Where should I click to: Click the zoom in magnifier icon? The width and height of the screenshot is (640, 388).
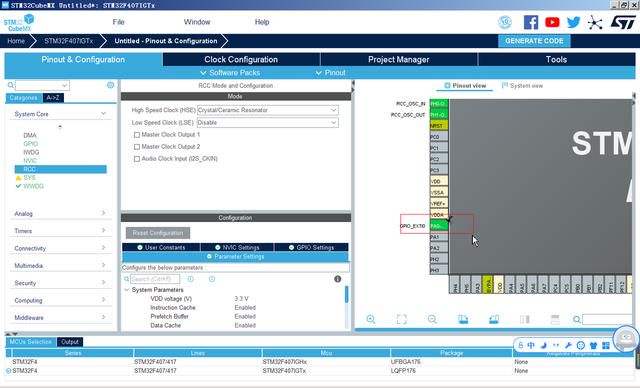pos(371,319)
